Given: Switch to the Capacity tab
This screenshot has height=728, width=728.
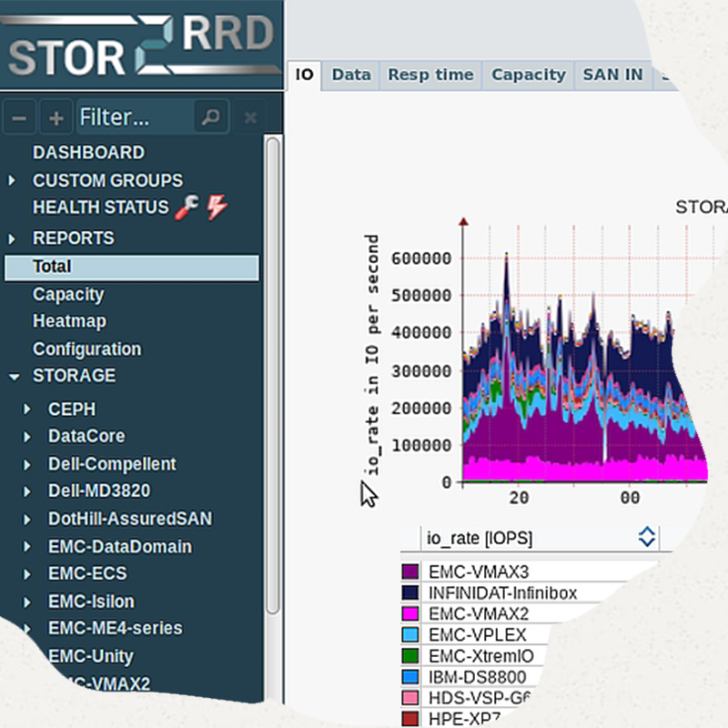Looking at the screenshot, I should click(529, 75).
